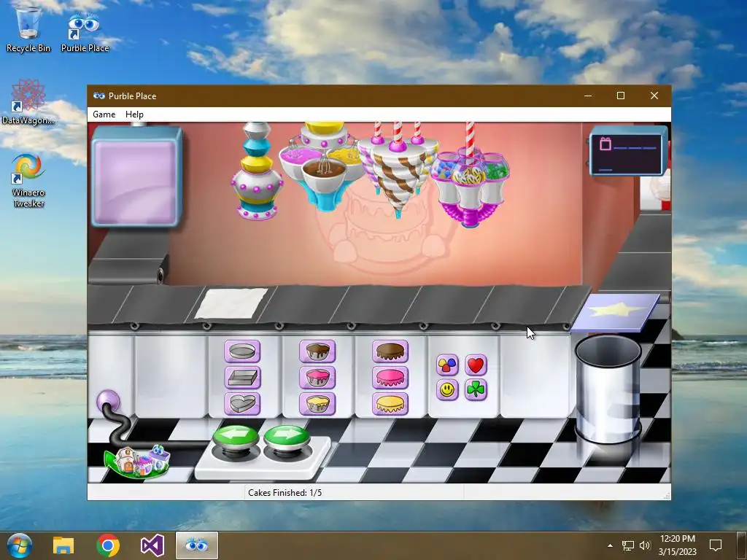The width and height of the screenshot is (747, 560).
Task: Click the cake order TV screen
Action: click(x=136, y=176)
